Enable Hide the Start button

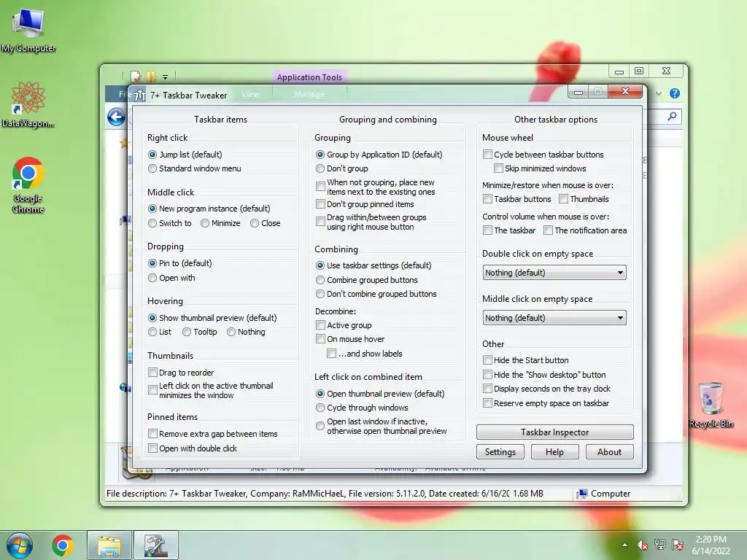[526, 360]
